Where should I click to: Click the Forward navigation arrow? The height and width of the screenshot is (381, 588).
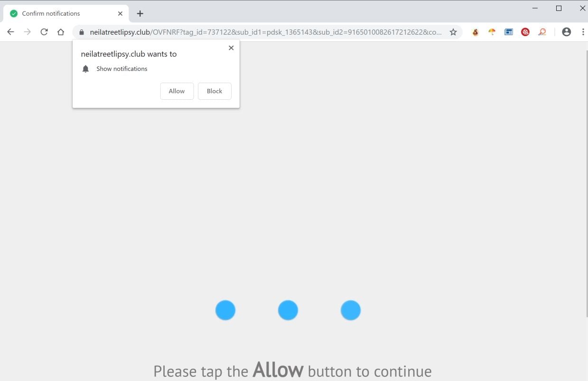(28, 32)
